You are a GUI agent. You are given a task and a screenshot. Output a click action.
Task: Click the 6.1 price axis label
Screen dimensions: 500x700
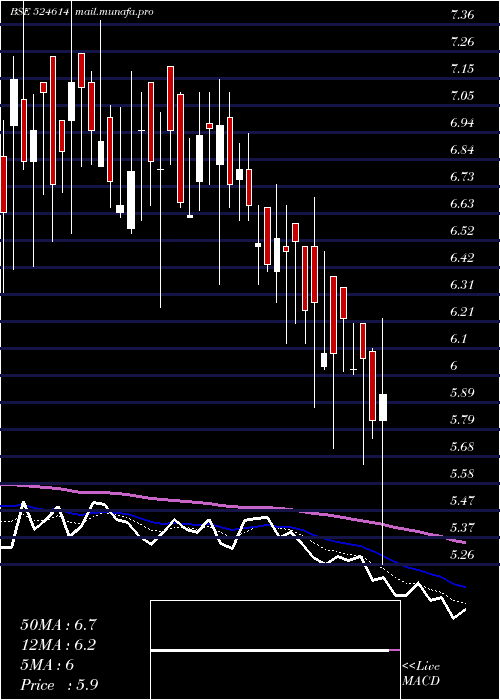458,338
